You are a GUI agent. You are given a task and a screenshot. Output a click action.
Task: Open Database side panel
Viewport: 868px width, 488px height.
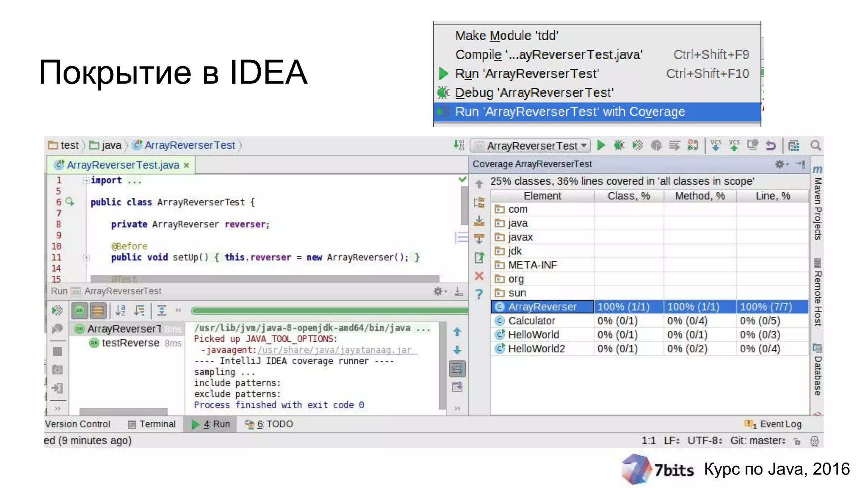[817, 370]
